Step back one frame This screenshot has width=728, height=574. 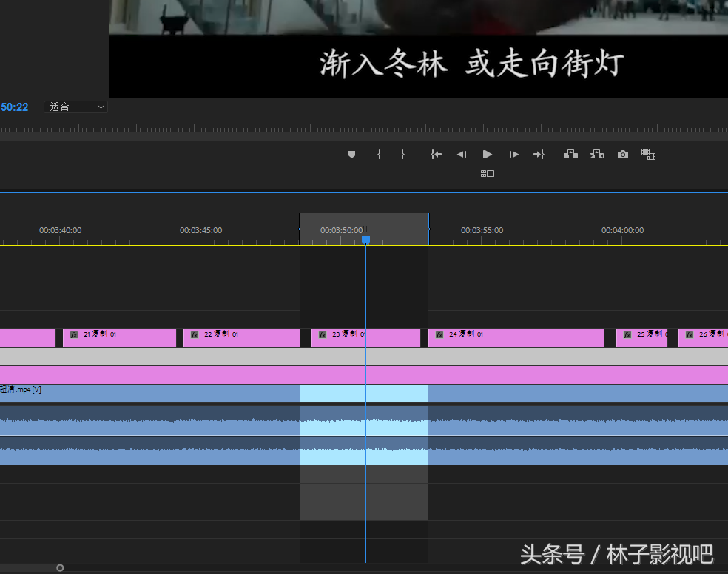[x=462, y=155]
